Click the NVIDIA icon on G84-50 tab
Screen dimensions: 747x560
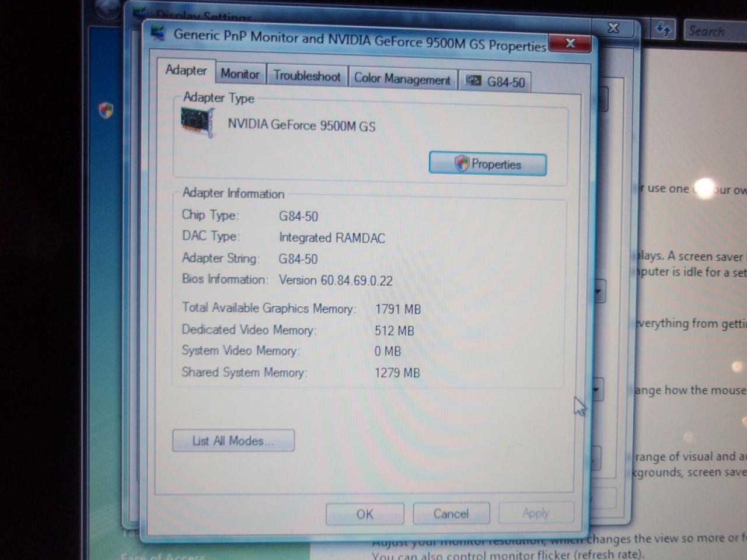pyautogui.click(x=473, y=81)
